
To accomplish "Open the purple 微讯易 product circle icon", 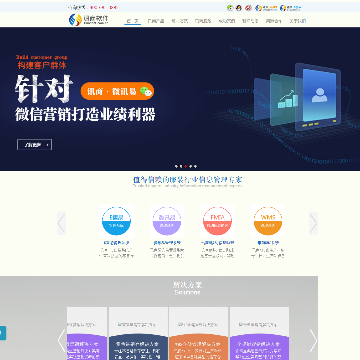I will tap(167, 221).
